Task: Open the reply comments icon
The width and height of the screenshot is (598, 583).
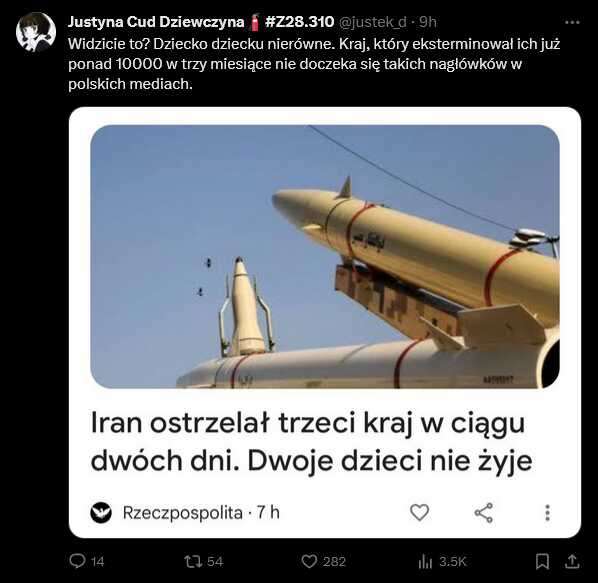Action: coord(77,561)
